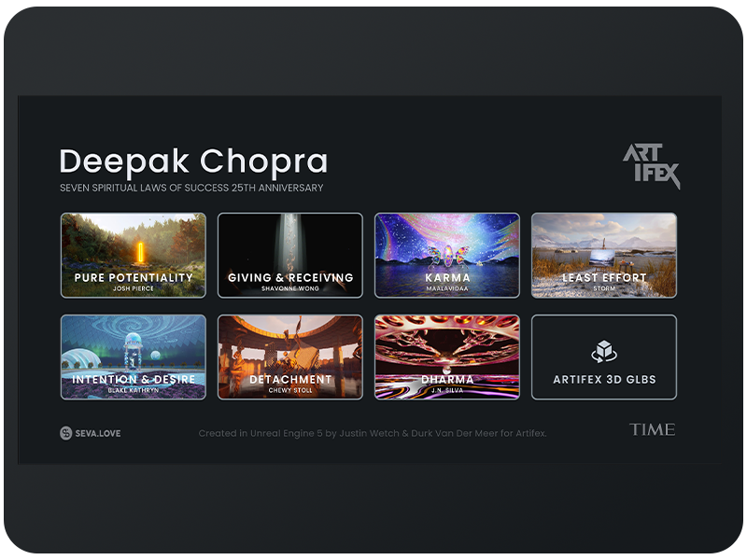Open the SEVA.LOVE link text
Viewport: 747px width, 560px height.
point(98,433)
